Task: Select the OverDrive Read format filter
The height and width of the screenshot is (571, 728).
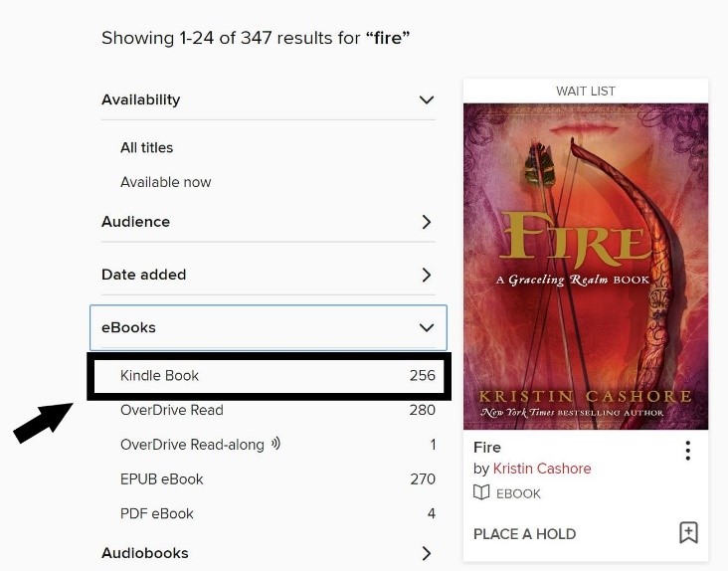Action: point(172,410)
